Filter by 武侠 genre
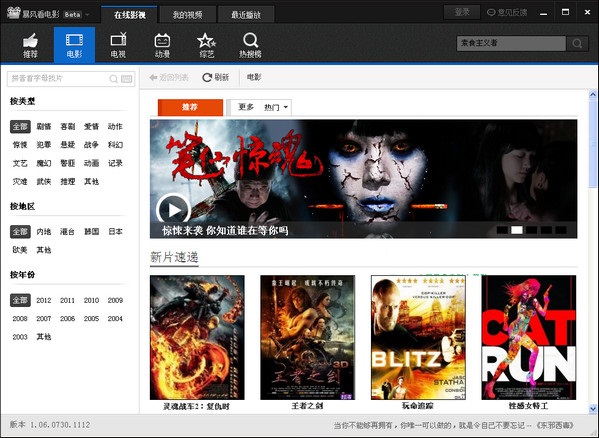Viewport: 599px width, 438px height. (x=44, y=181)
